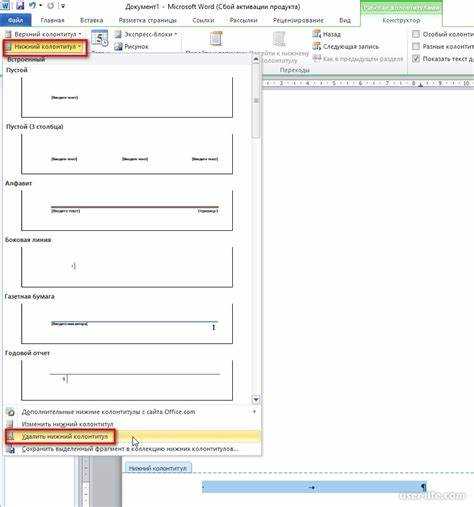474x507 pixels.
Task: Click the horizontal ruler above the page
Action: [368, 83]
